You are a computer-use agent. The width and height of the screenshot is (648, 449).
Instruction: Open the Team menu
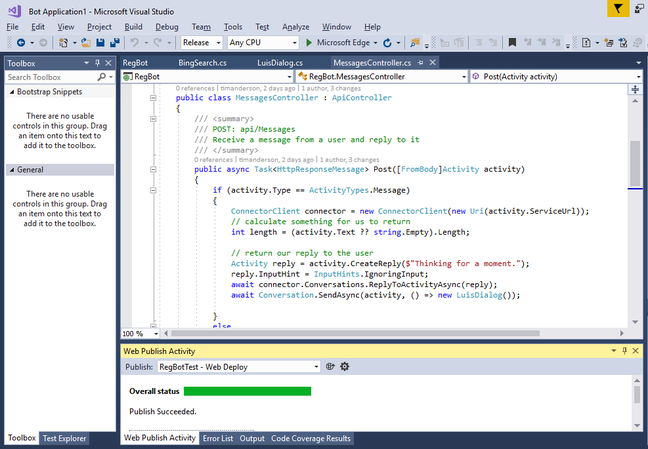tap(201, 27)
